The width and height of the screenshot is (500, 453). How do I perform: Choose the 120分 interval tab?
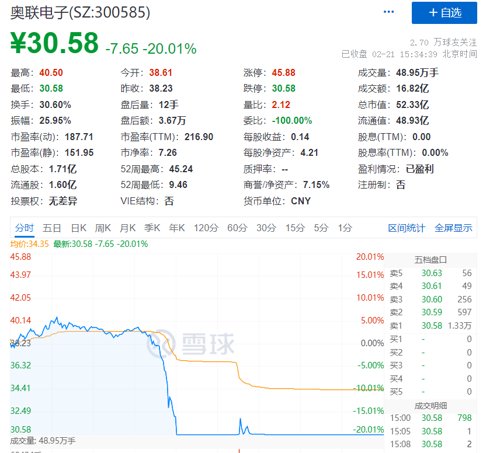pos(206,228)
